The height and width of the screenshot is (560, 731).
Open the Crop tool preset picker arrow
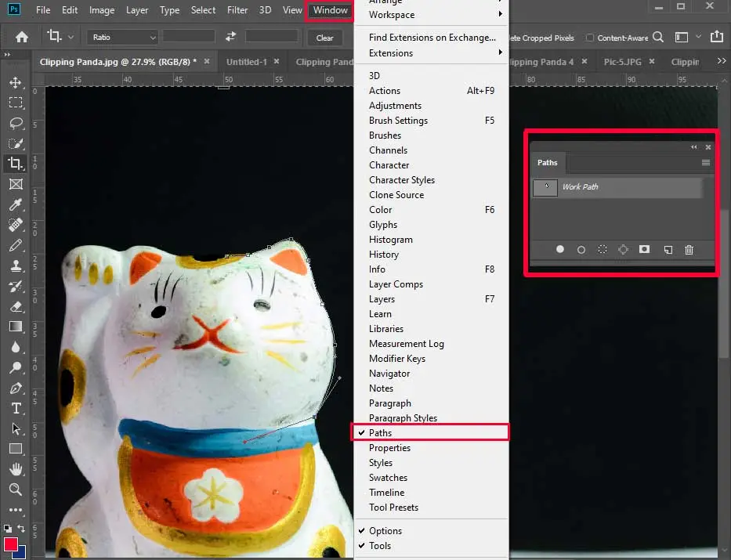click(71, 37)
